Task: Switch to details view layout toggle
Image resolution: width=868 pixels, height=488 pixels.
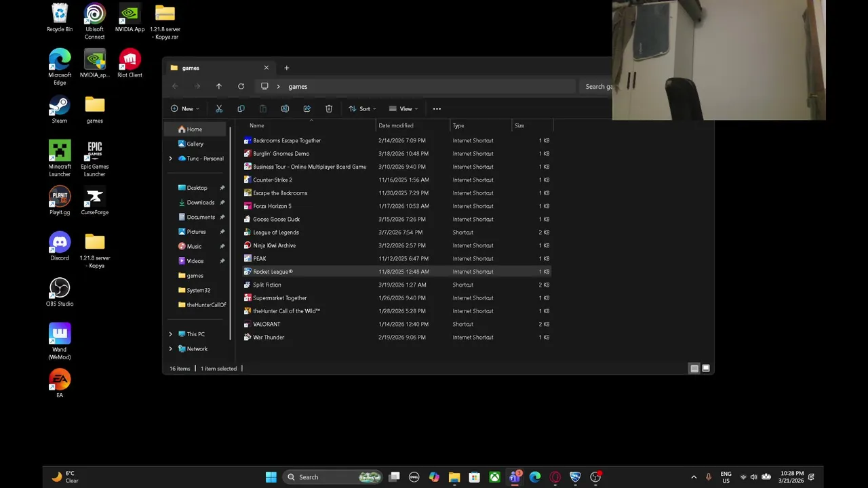Action: pyautogui.click(x=694, y=369)
